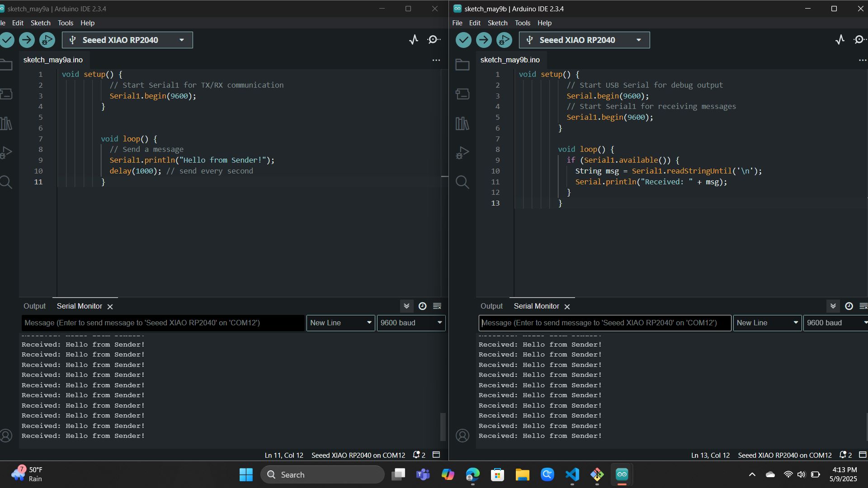Open Tools menu in sketch_may9a window

tap(66, 23)
